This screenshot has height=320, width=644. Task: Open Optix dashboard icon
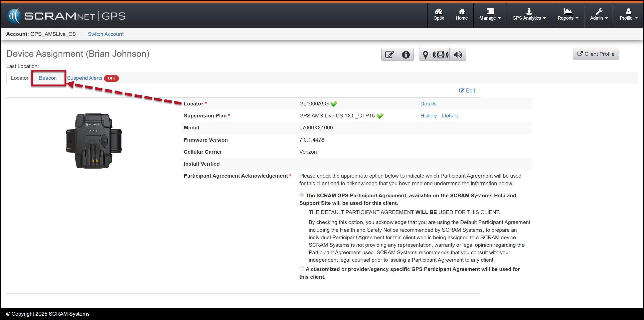tap(438, 15)
